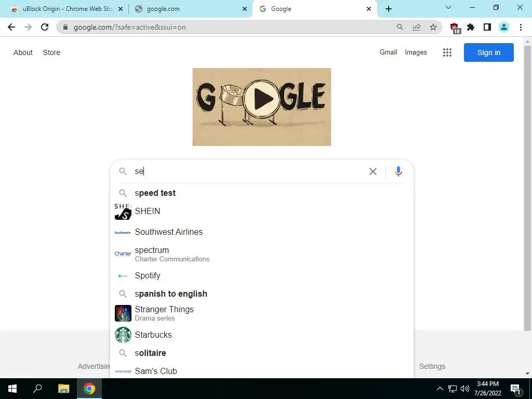Screen dimensions: 532x399
Task: Click the Sign in button
Action: click(x=488, y=52)
